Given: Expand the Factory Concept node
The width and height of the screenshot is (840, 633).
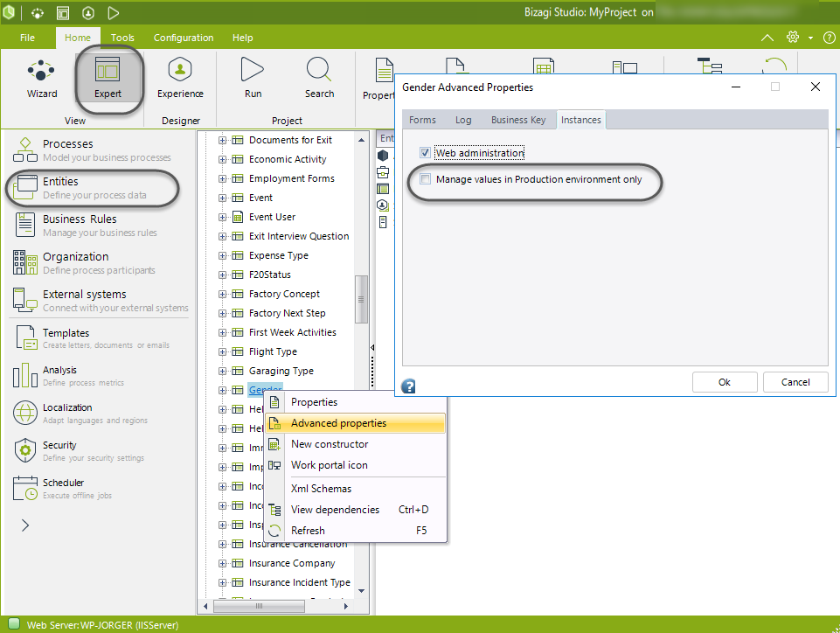Looking at the screenshot, I should [222, 295].
